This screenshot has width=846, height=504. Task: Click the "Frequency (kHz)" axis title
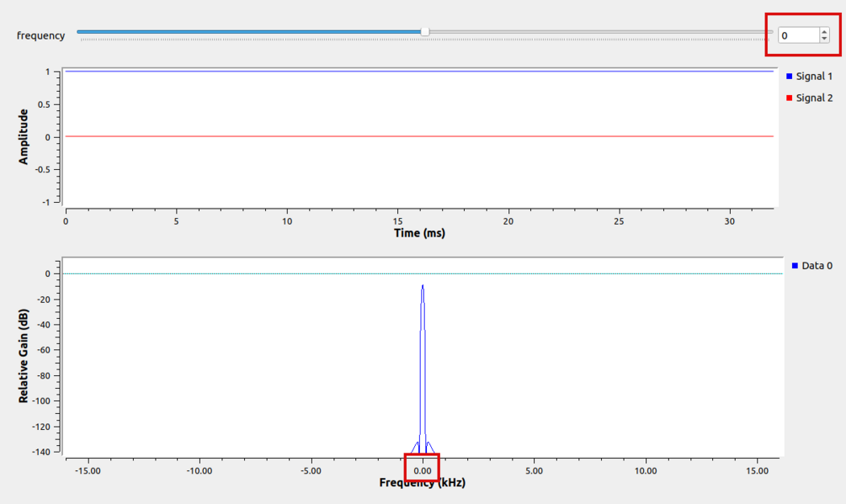coord(422,482)
